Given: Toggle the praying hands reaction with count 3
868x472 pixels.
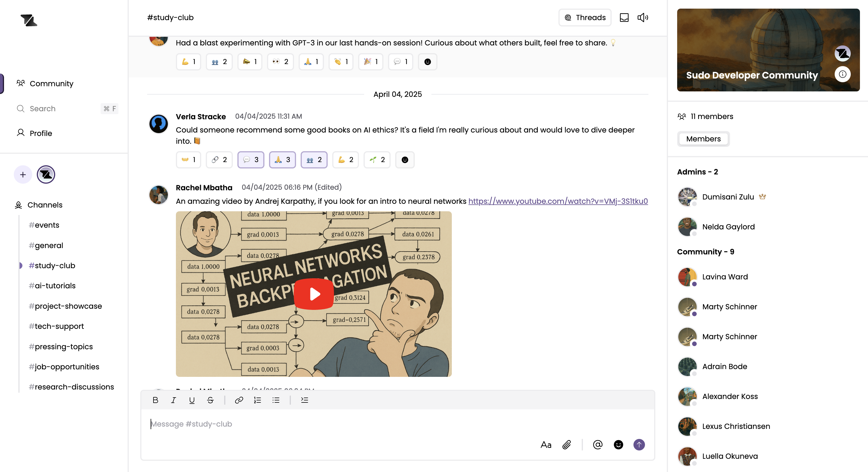Looking at the screenshot, I should [x=282, y=160].
